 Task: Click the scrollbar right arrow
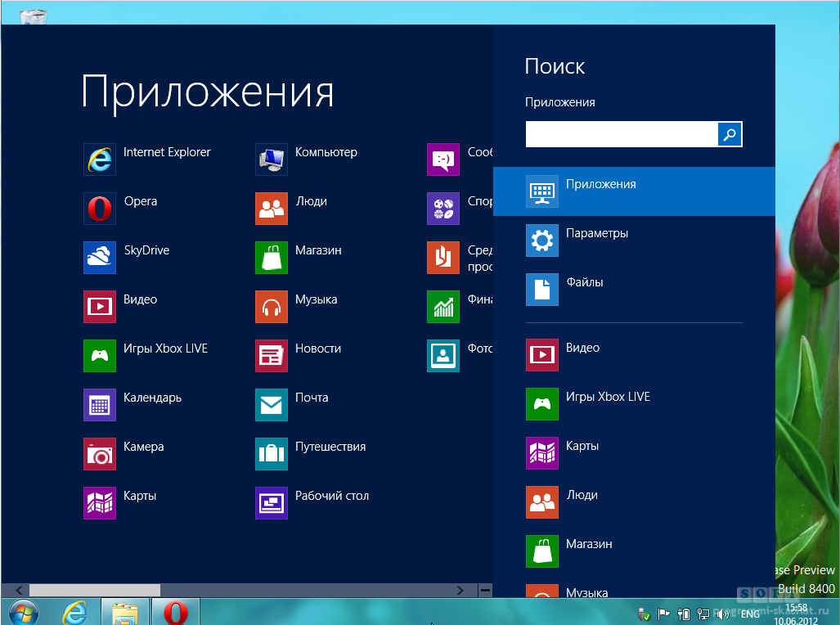pyautogui.click(x=460, y=590)
